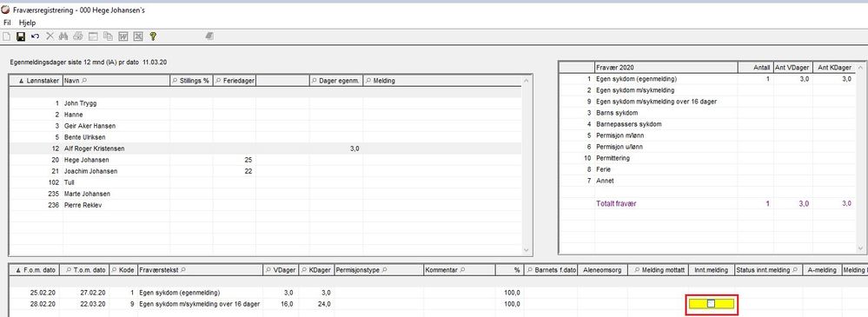Click the Export to Excel icon
Viewport: 868px width, 317px height.
(138, 36)
